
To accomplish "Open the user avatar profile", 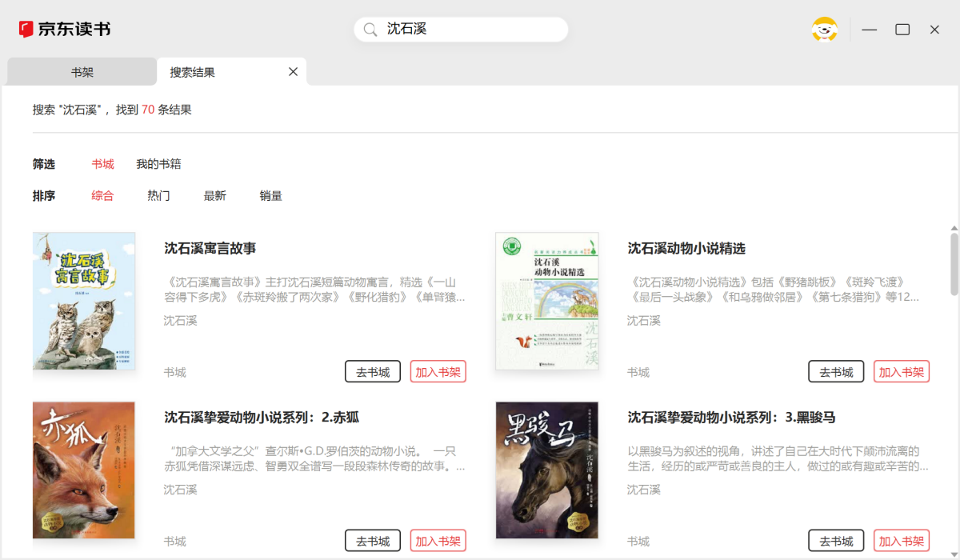I will tap(824, 30).
